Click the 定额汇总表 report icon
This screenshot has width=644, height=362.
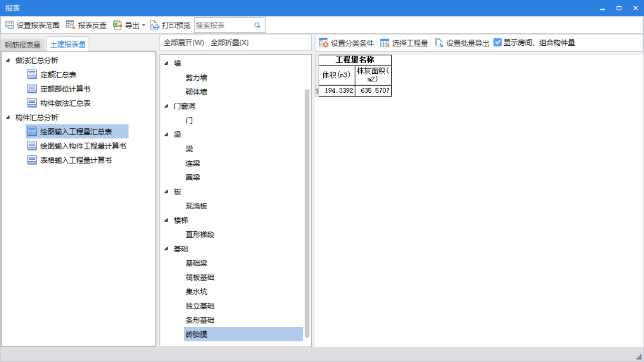pos(32,74)
